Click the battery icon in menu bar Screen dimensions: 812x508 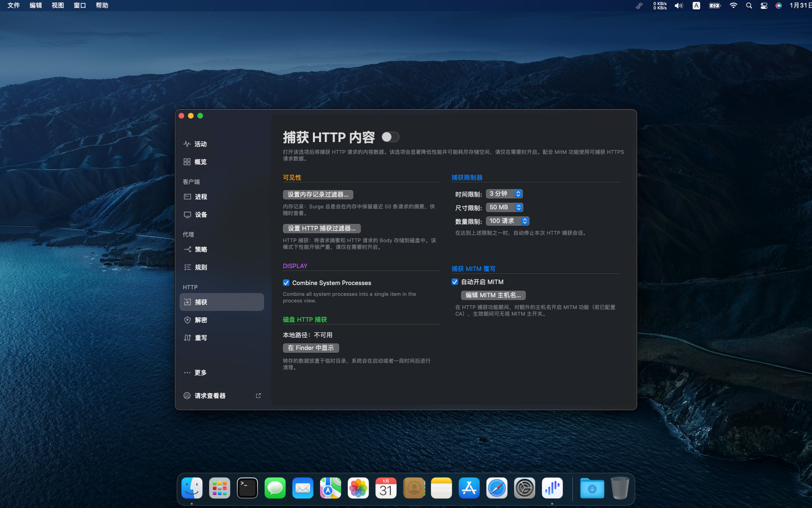point(715,6)
